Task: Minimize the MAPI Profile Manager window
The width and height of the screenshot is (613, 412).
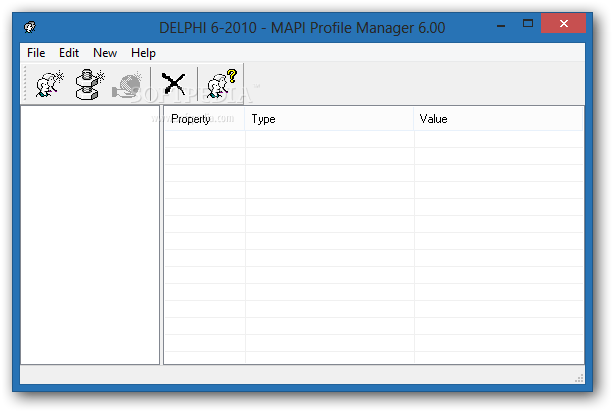Action: tap(501, 24)
